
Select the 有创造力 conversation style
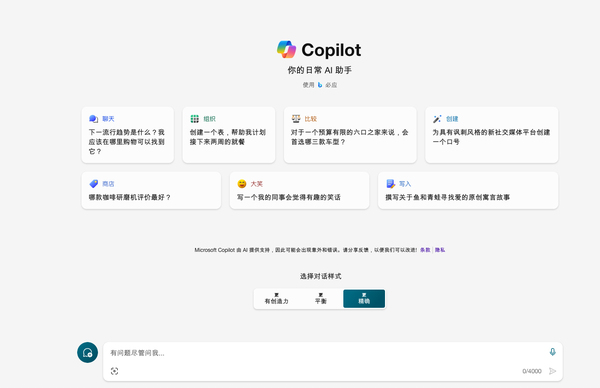point(277,298)
